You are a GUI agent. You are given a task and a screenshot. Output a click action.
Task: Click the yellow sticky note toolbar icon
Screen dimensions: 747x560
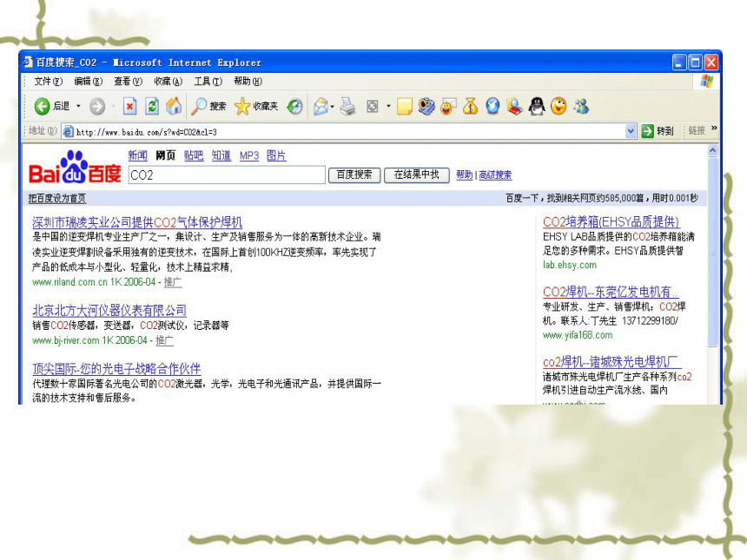pos(404,106)
